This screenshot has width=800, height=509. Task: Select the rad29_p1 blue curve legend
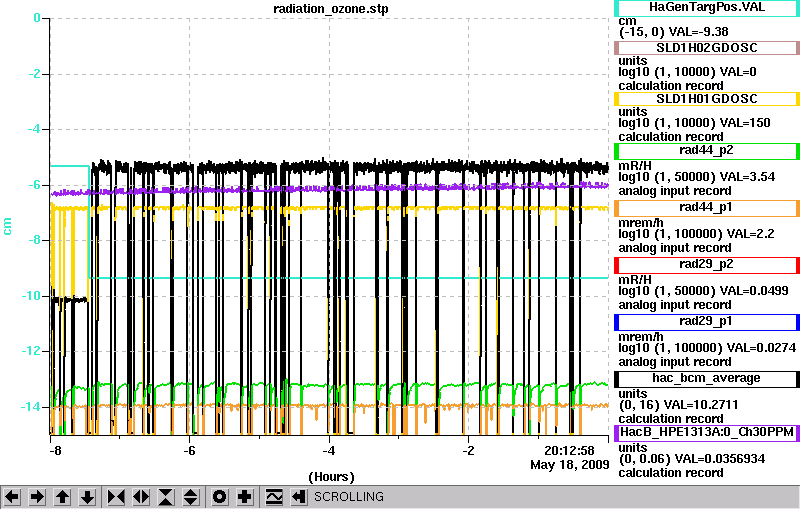coord(707,322)
